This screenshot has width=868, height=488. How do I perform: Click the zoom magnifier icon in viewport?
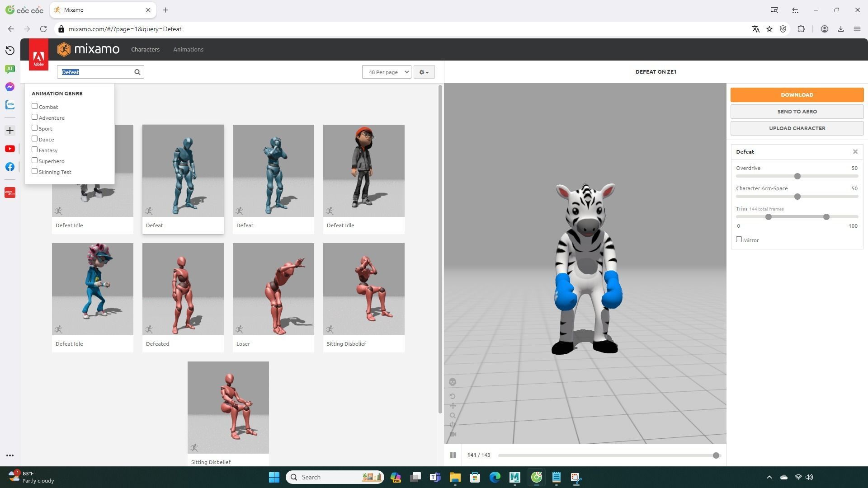(x=453, y=415)
